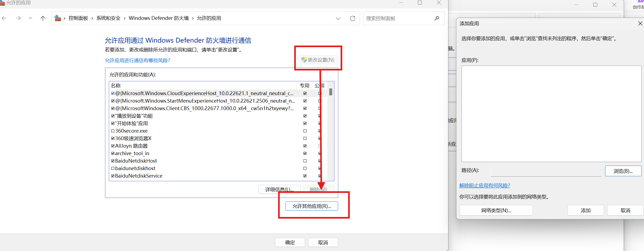Open 允许应用进行通信有哪些风险? link

137,61
